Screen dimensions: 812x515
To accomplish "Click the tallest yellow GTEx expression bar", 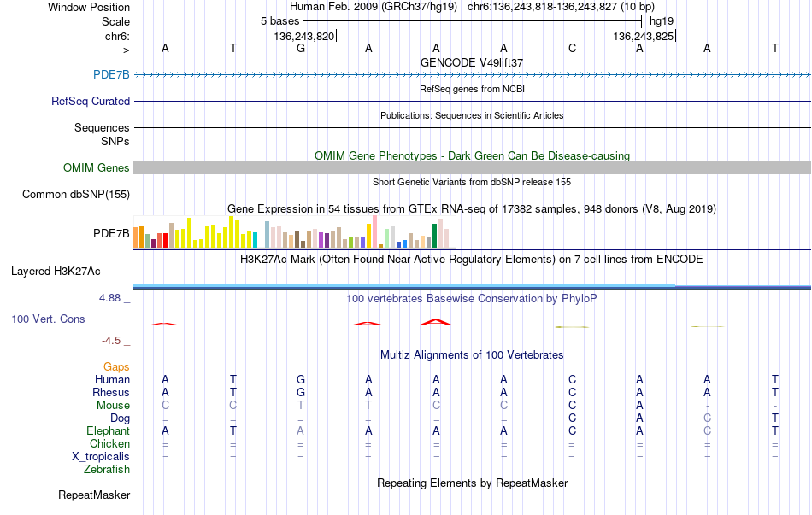I will tap(231, 232).
